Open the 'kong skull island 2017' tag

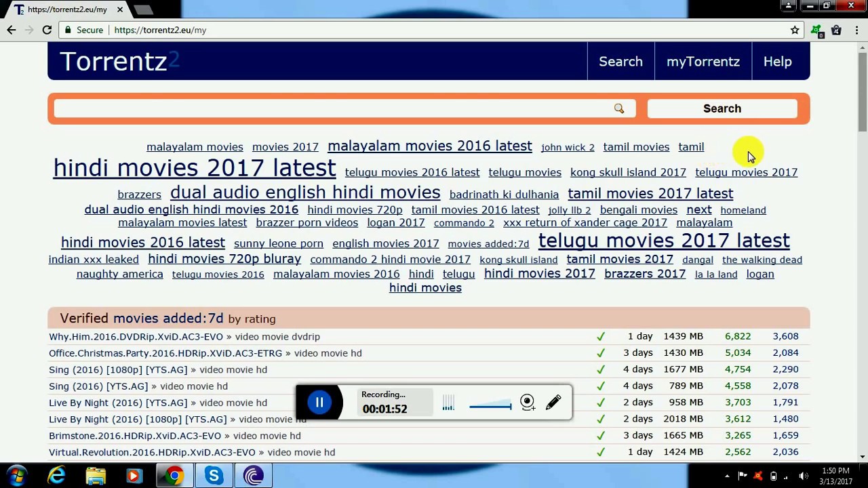tap(628, 172)
